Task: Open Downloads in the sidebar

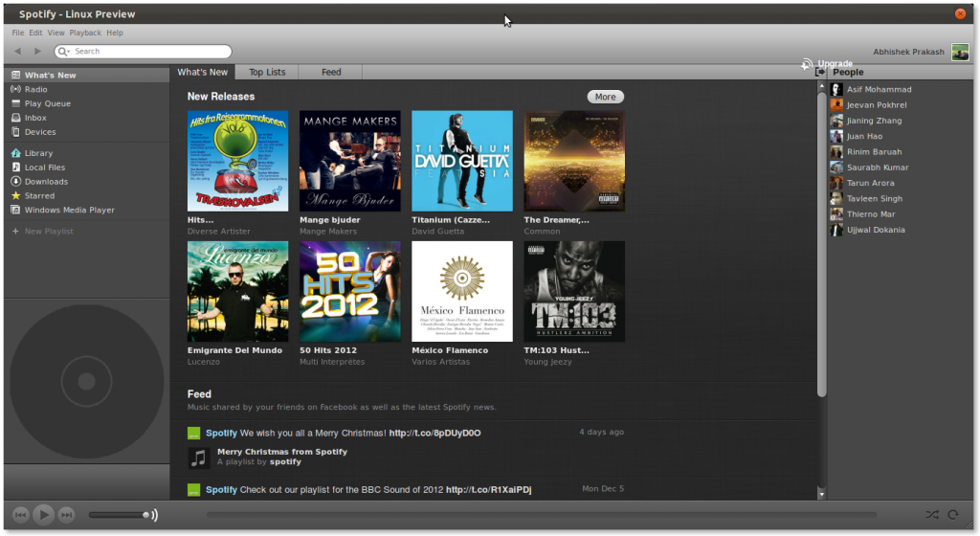Action: click(86, 182)
